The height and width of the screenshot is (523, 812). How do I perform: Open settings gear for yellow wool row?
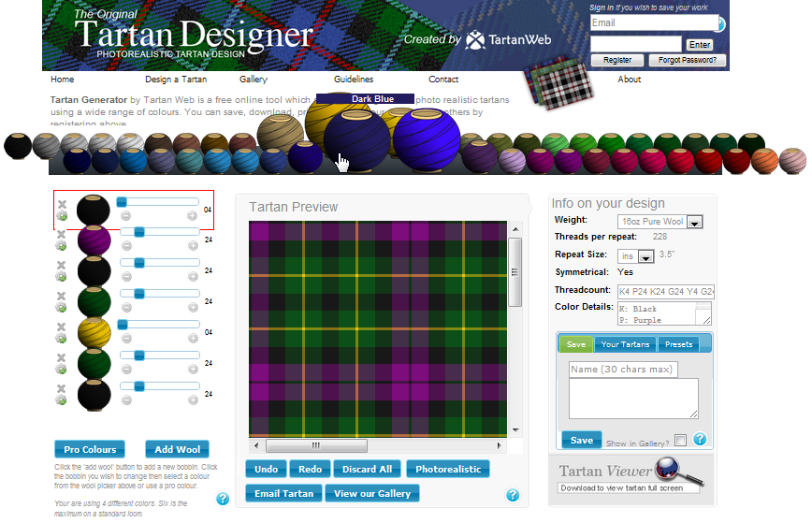(x=61, y=339)
